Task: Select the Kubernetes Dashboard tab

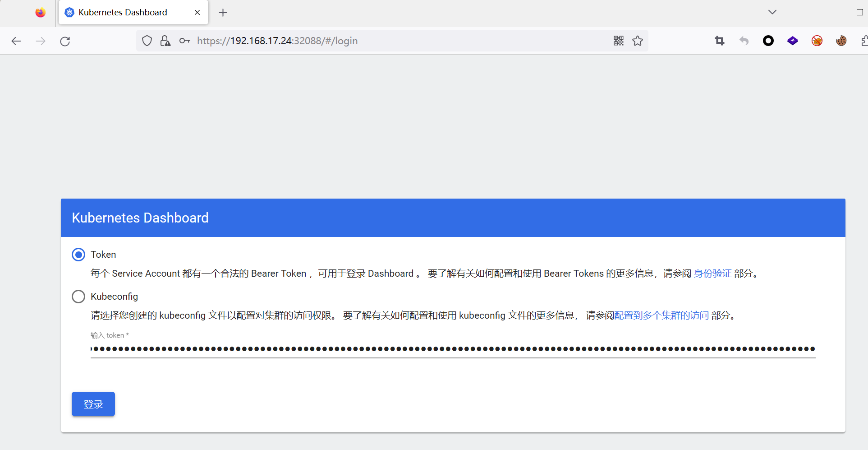Action: 133,13
